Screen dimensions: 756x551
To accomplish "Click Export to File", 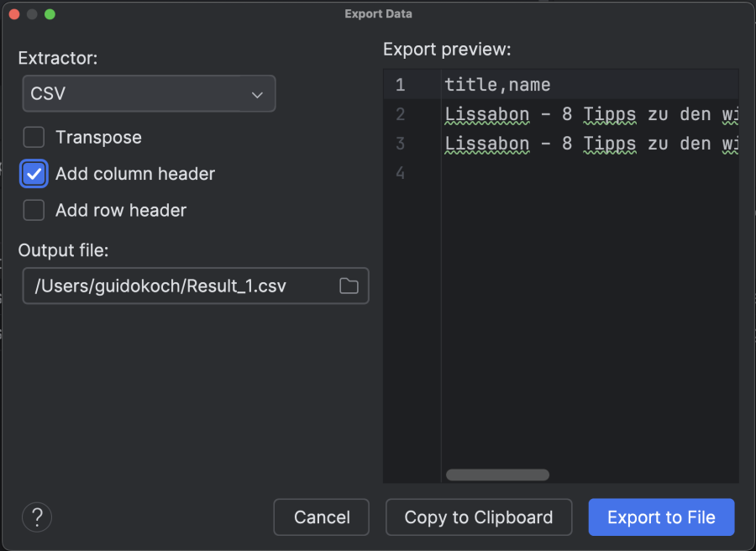I will [661, 517].
